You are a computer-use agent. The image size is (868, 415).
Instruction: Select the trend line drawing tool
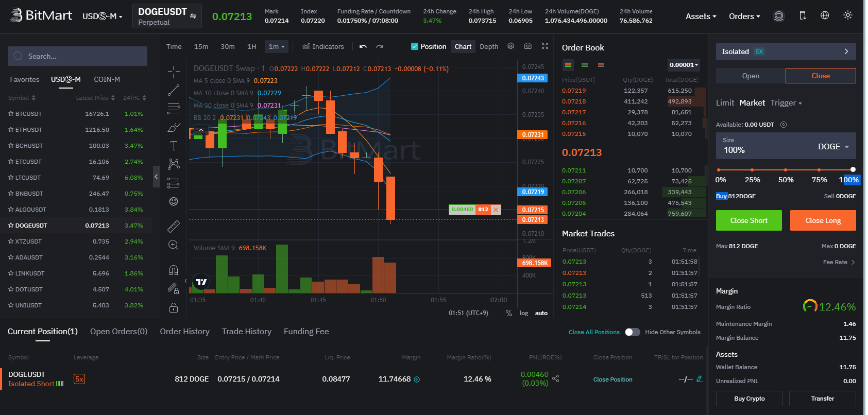(174, 90)
